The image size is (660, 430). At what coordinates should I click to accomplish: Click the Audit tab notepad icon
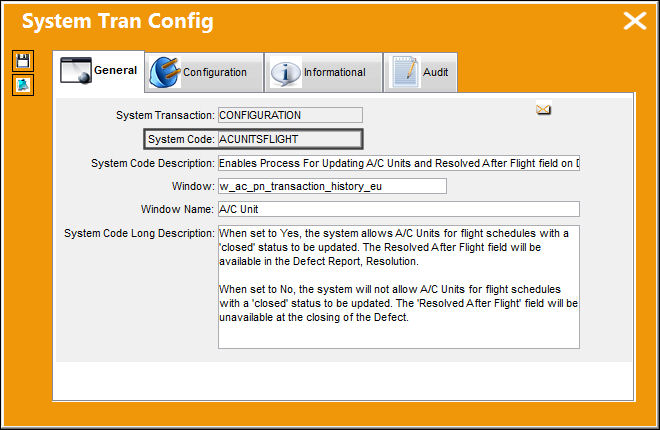[405, 72]
